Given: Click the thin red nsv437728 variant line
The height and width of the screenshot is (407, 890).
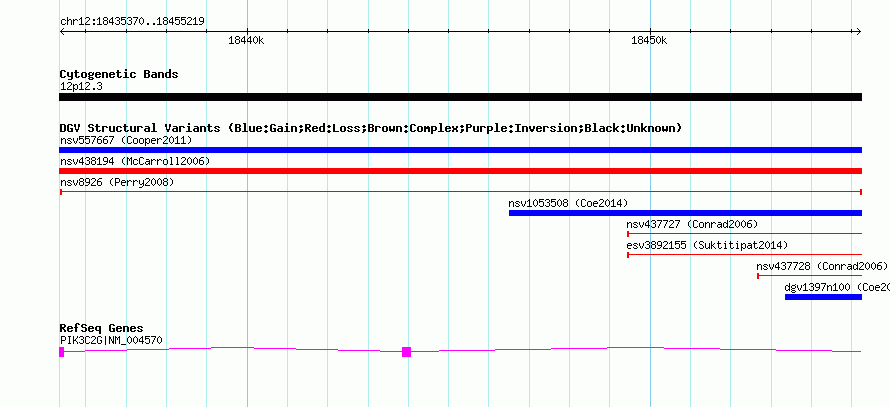Looking at the screenshot, I should click(x=809, y=276).
